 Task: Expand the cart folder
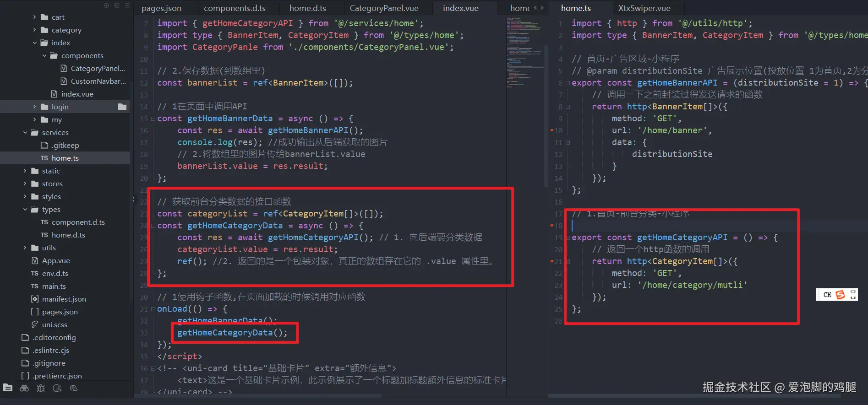[x=34, y=17]
